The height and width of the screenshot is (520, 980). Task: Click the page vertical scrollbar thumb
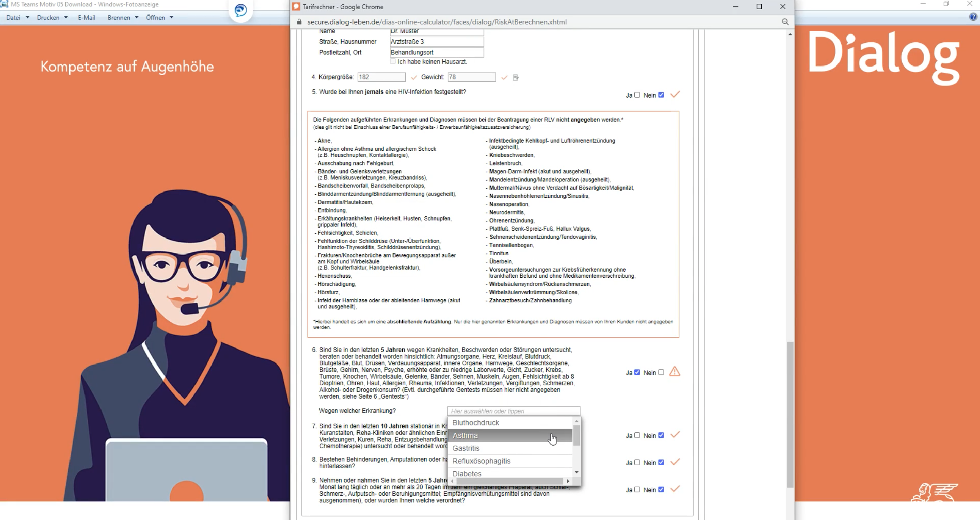coord(790,415)
